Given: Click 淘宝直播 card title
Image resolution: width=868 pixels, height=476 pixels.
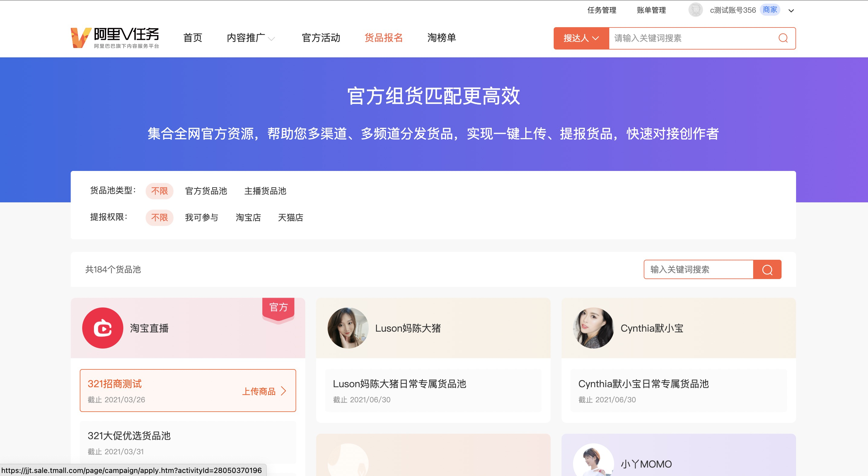Looking at the screenshot, I should click(x=149, y=328).
